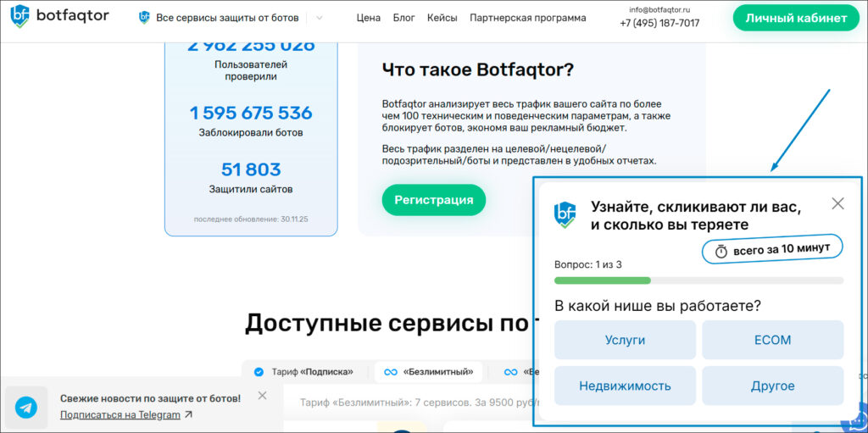This screenshot has height=433, width=868.
Task: Click the stopwatch icon in "всего за 10 минут"
Action: tap(721, 252)
